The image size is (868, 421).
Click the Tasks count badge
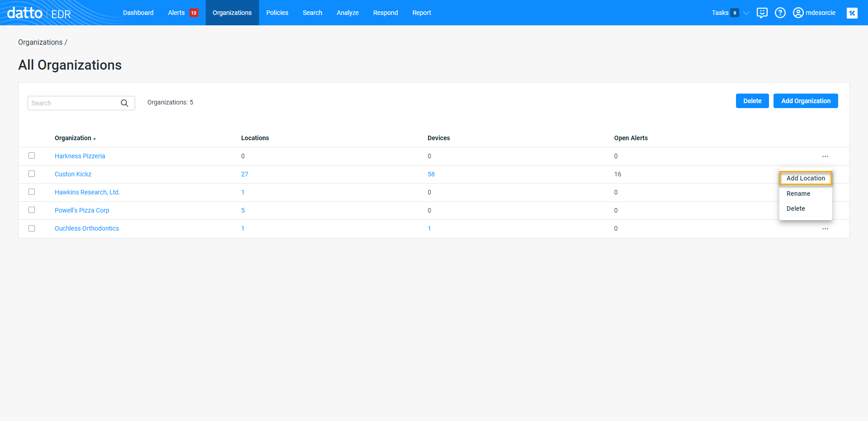click(x=735, y=13)
